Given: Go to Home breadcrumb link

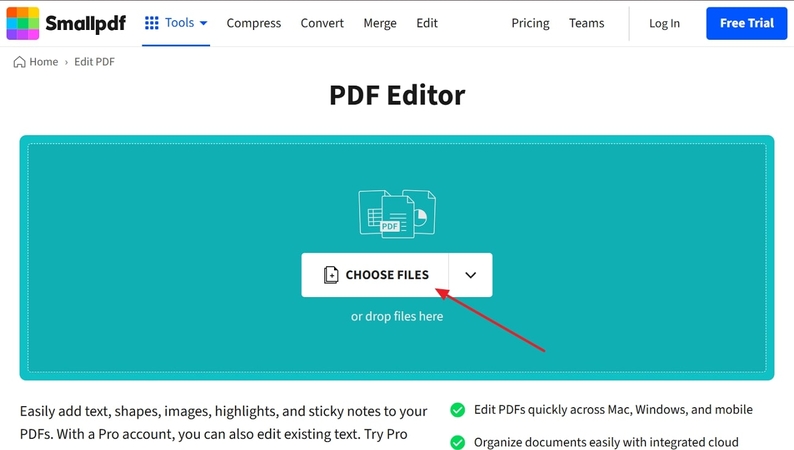Looking at the screenshot, I should click(x=44, y=62).
